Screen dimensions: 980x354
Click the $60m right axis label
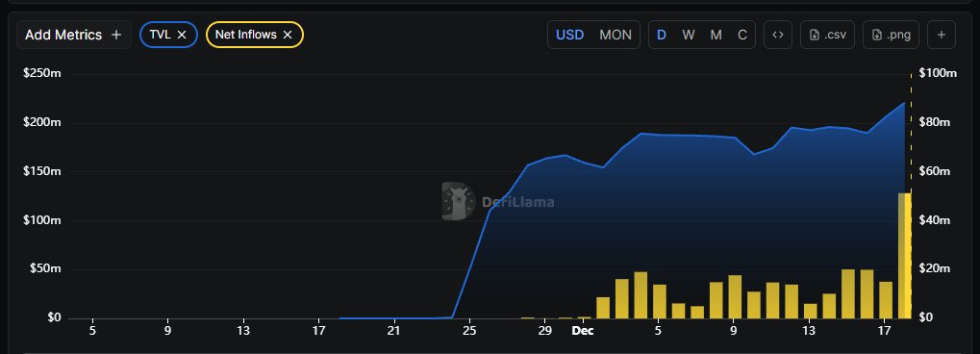coord(935,170)
